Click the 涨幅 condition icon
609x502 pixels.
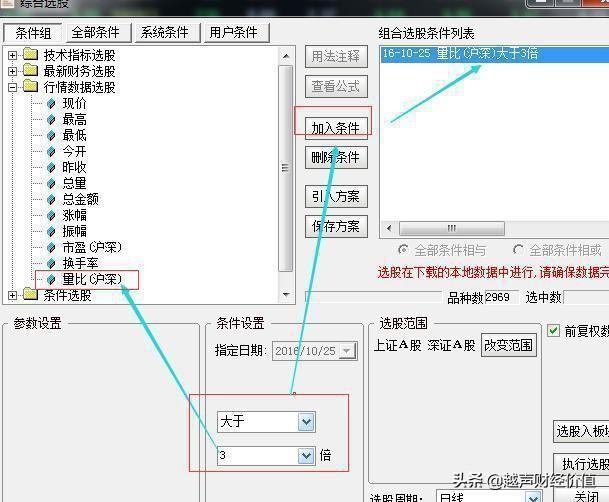[51, 215]
